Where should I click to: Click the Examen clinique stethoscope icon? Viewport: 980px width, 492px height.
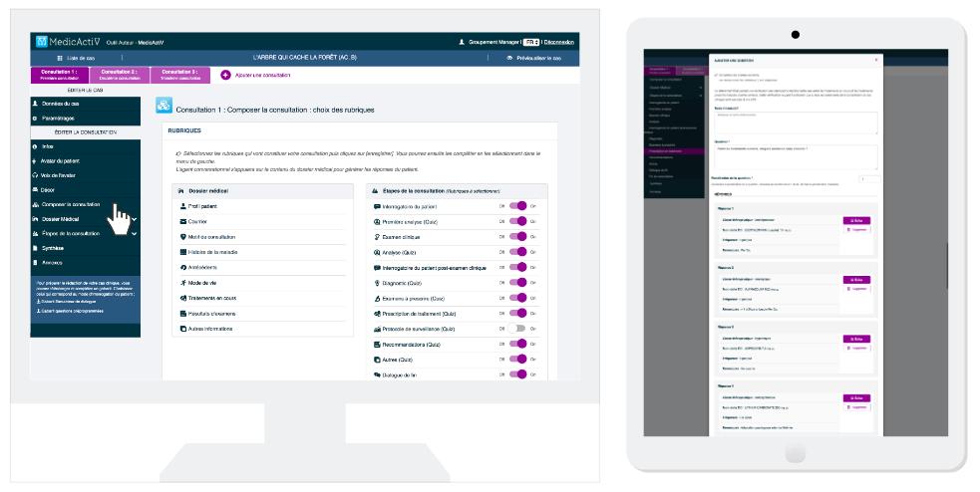[377, 237]
